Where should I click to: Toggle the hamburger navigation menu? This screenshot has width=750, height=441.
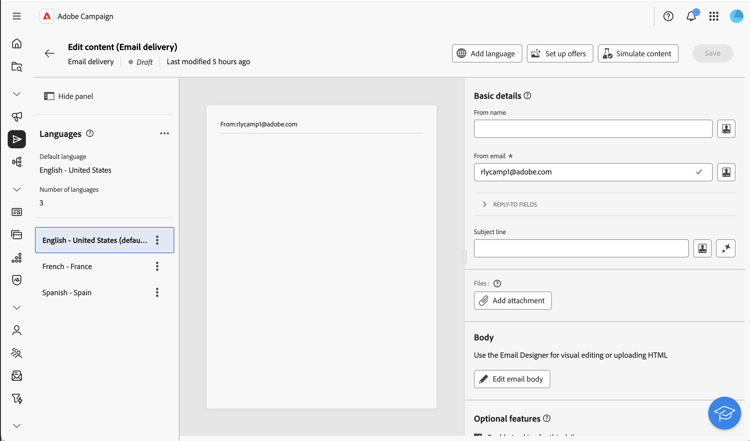point(17,16)
